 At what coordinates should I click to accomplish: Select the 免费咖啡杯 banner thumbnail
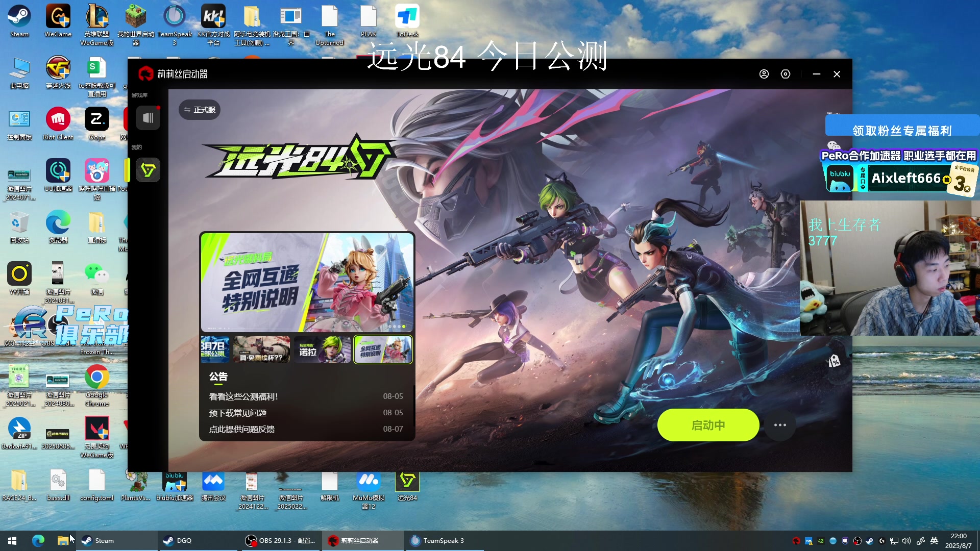click(261, 349)
